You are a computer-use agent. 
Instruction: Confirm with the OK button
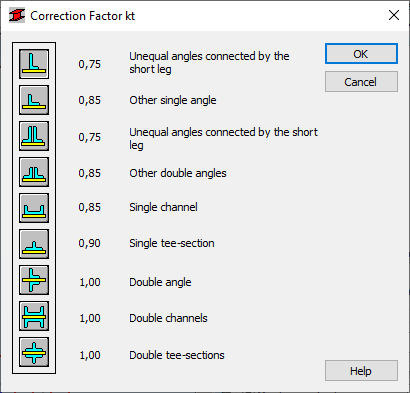coord(361,54)
